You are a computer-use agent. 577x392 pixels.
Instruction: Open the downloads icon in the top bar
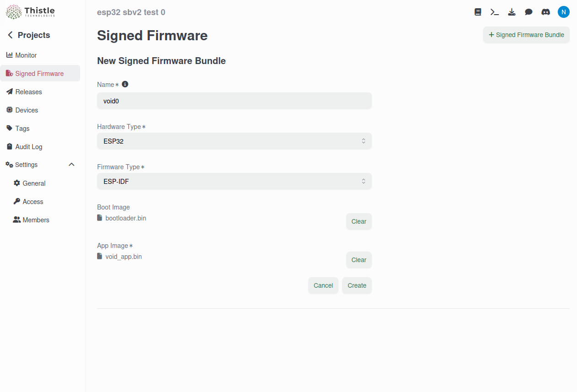512,12
